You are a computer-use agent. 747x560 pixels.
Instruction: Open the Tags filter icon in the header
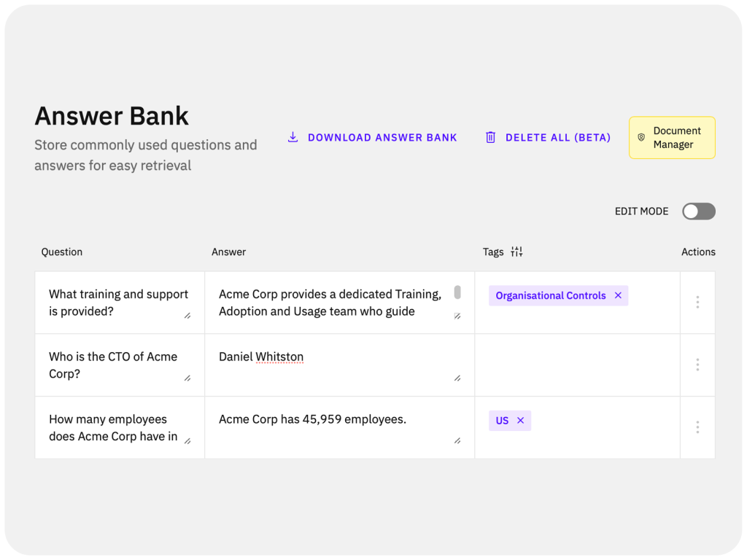coord(516,252)
